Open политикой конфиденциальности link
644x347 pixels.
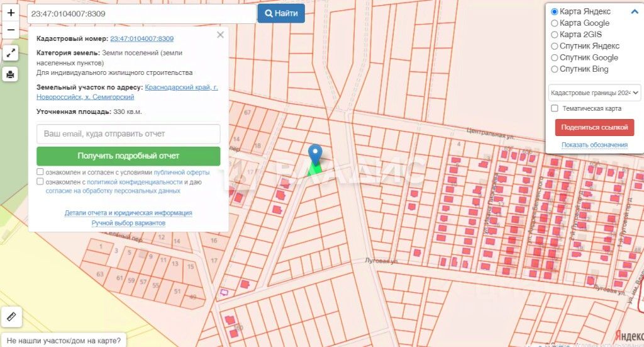tap(135, 182)
